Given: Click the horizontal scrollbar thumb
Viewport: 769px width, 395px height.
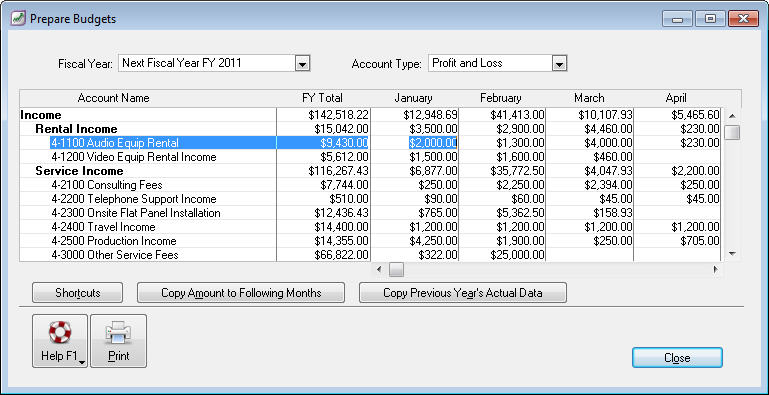Looking at the screenshot, I should pyautogui.click(x=396, y=269).
